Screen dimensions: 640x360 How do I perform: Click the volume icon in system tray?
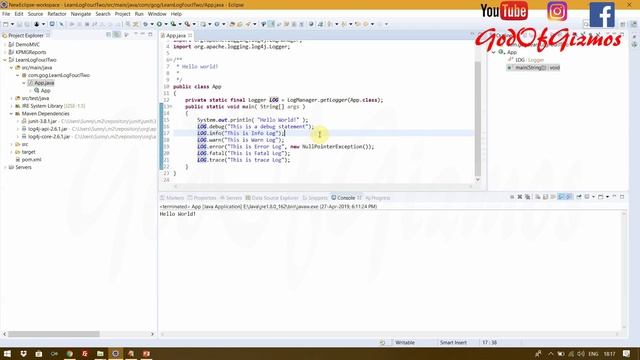click(x=581, y=354)
